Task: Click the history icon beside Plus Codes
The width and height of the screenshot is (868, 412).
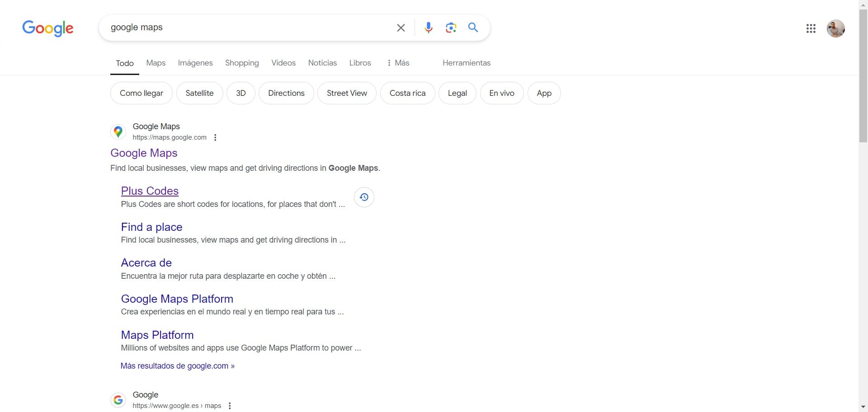Action: click(x=364, y=197)
